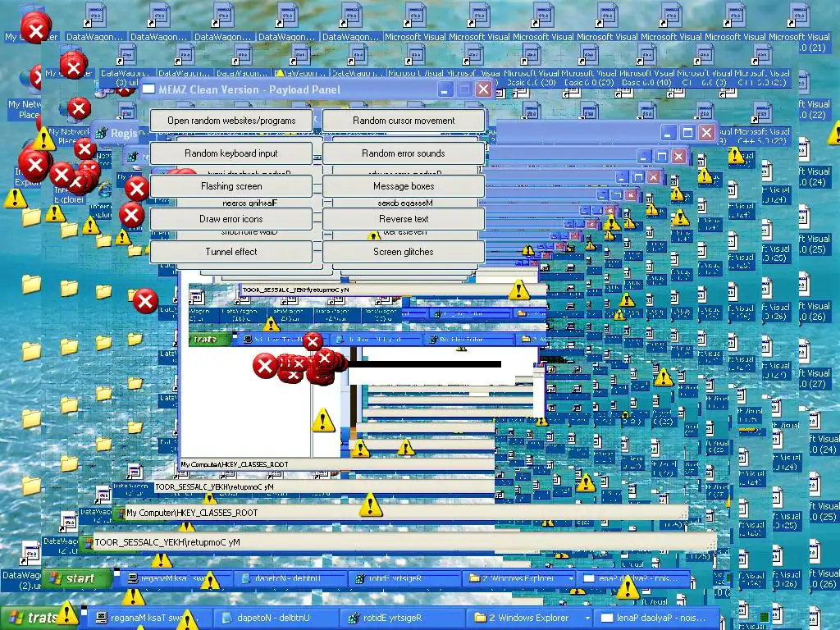Screen dimensions: 840x630
Task: Toggle the 'Draw error icons' payload
Action: tap(231, 218)
